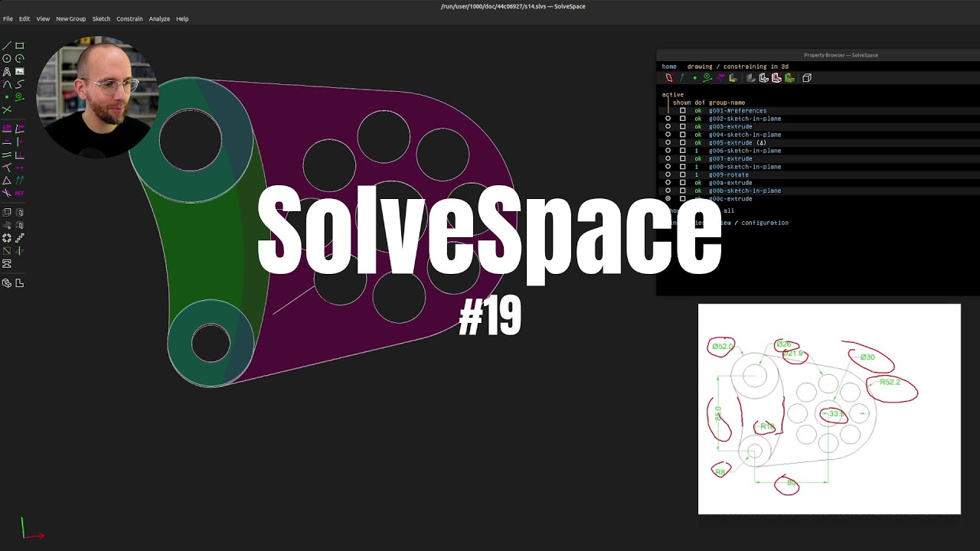
Task: Activate g00a-extrude radio button
Action: (668, 182)
